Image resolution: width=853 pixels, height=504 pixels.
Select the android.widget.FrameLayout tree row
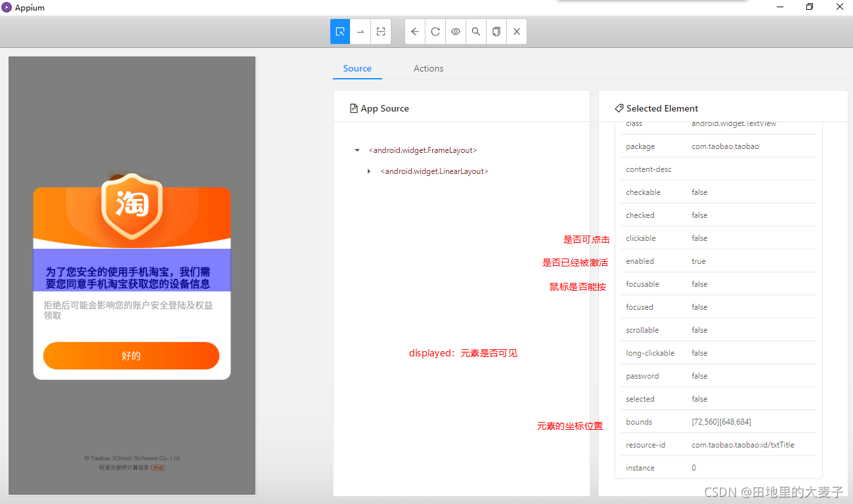point(423,150)
